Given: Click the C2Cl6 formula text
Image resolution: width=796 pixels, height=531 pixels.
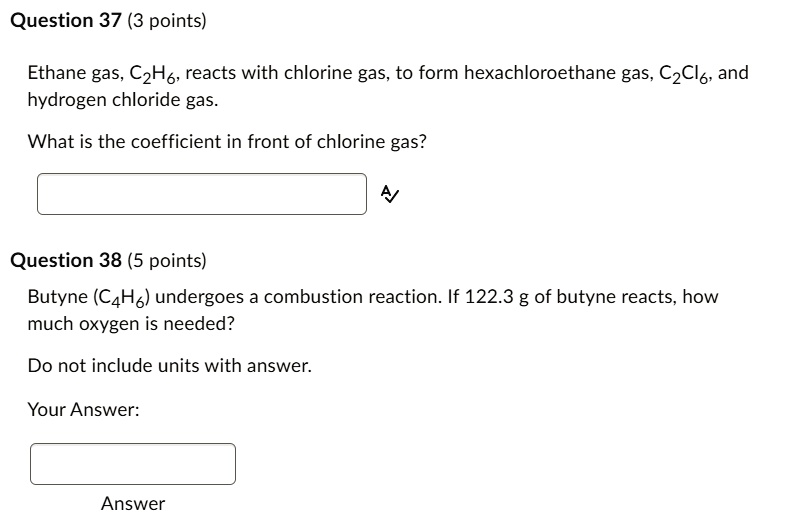Looking at the screenshot, I should click(684, 75).
